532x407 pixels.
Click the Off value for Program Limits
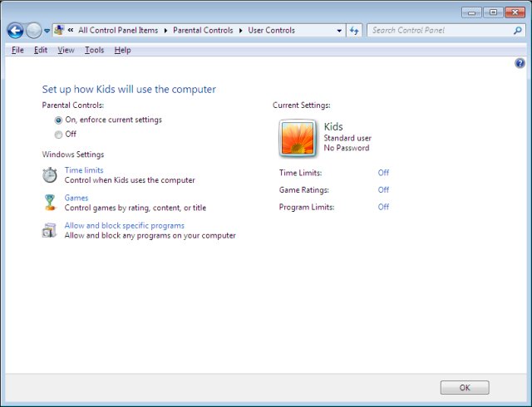tap(383, 207)
